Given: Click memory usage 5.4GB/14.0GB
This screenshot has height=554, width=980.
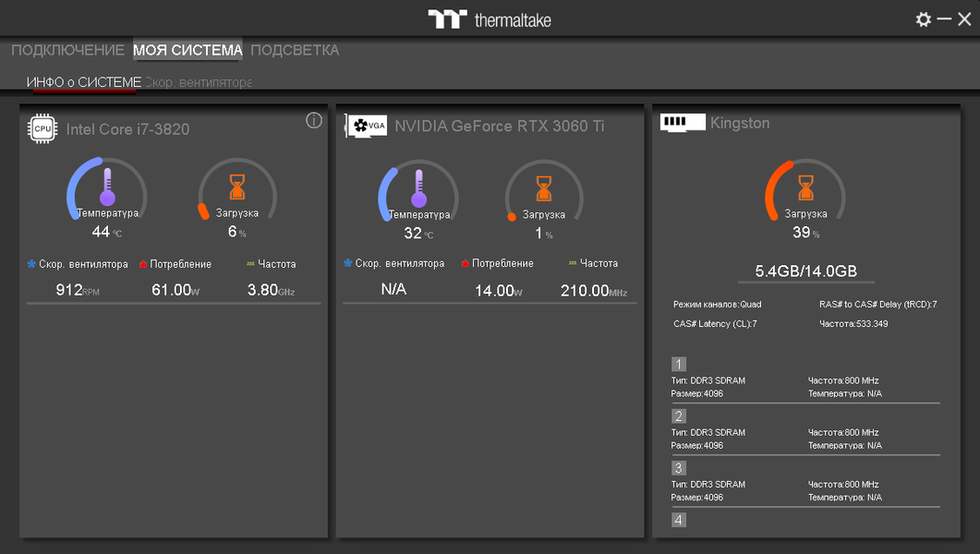Looking at the screenshot, I should pyautogui.click(x=805, y=271).
